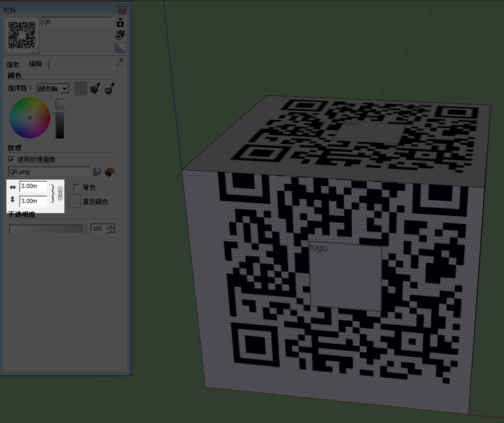Click the texture height field 3.00m

point(34,201)
